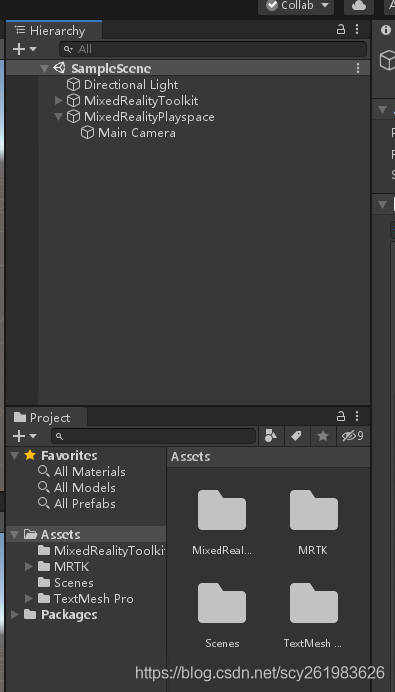
Task: Click MixedRealityToolkit cube icon in Hierarchy
Action: pyautogui.click(x=73, y=101)
